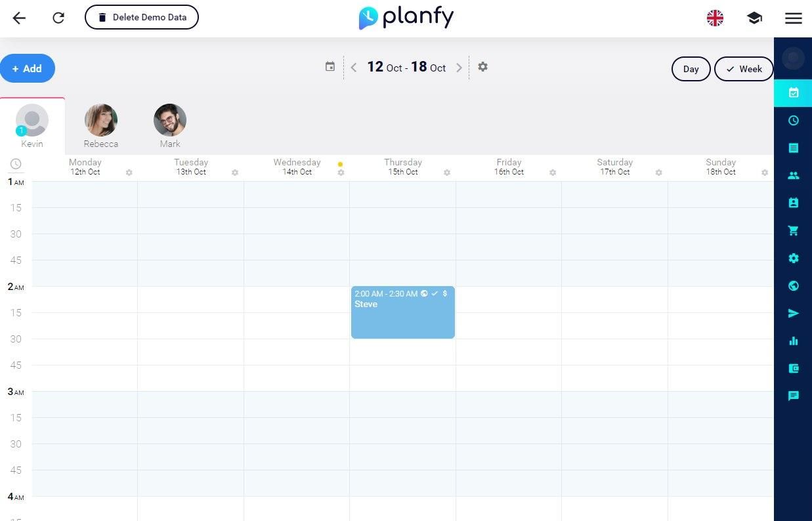This screenshot has height=521, width=812.
Task: Switch to Day view
Action: pos(691,69)
